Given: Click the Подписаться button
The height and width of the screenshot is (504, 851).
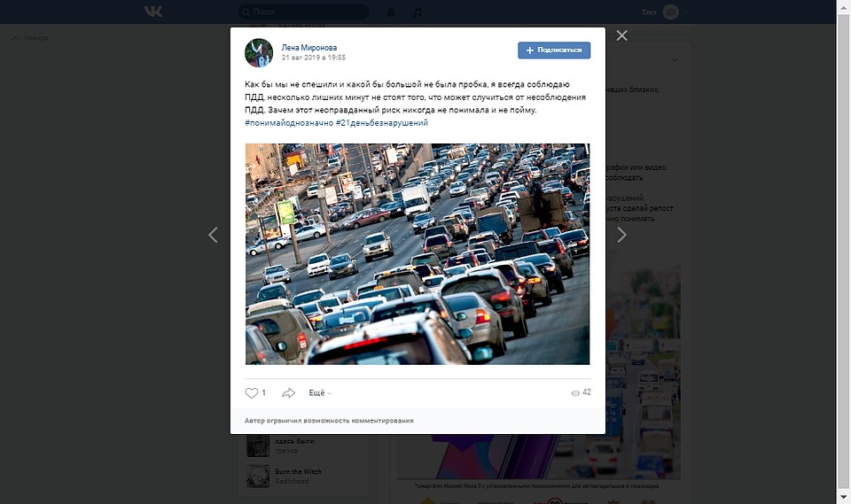Looking at the screenshot, I should 554,50.
